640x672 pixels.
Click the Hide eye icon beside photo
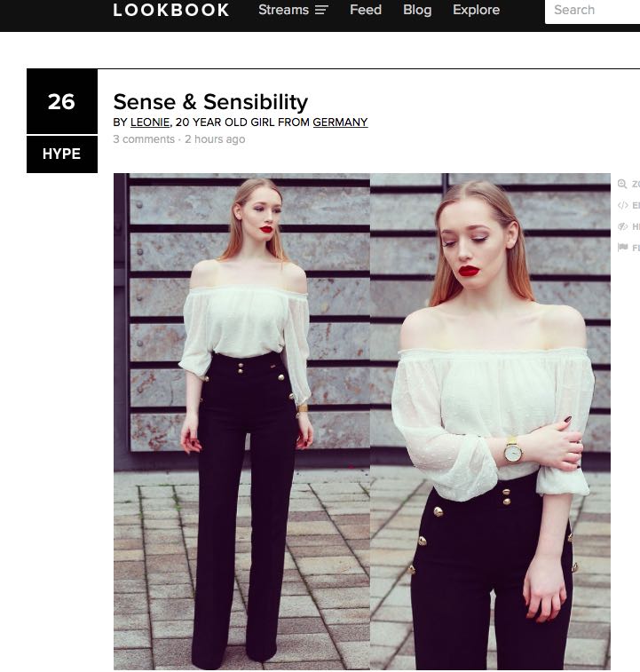coord(622,226)
